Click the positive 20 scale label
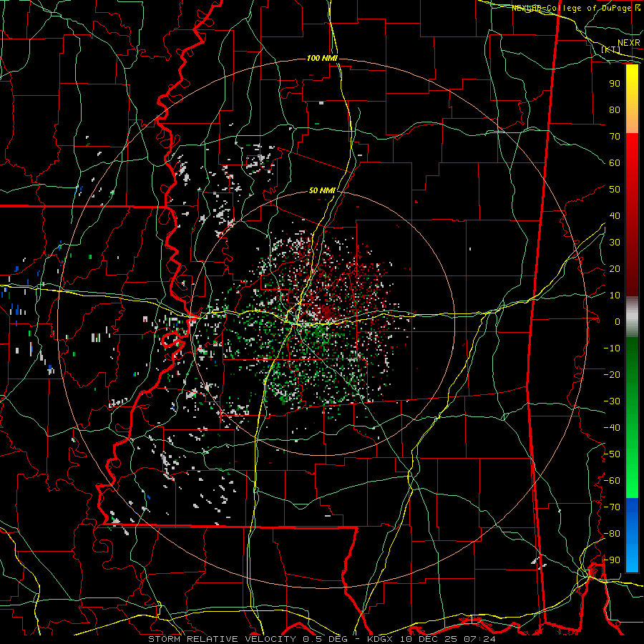The image size is (644, 644). pos(615,269)
